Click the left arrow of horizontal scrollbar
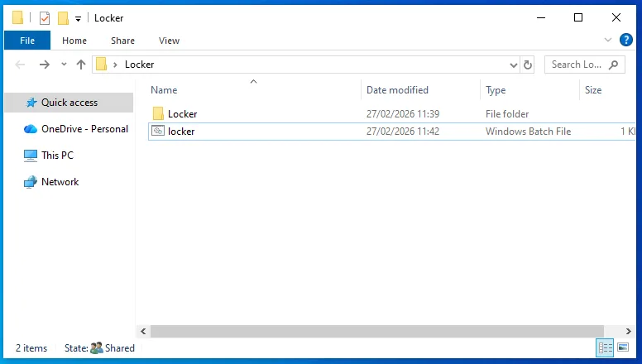This screenshot has height=364, width=642. (x=143, y=331)
